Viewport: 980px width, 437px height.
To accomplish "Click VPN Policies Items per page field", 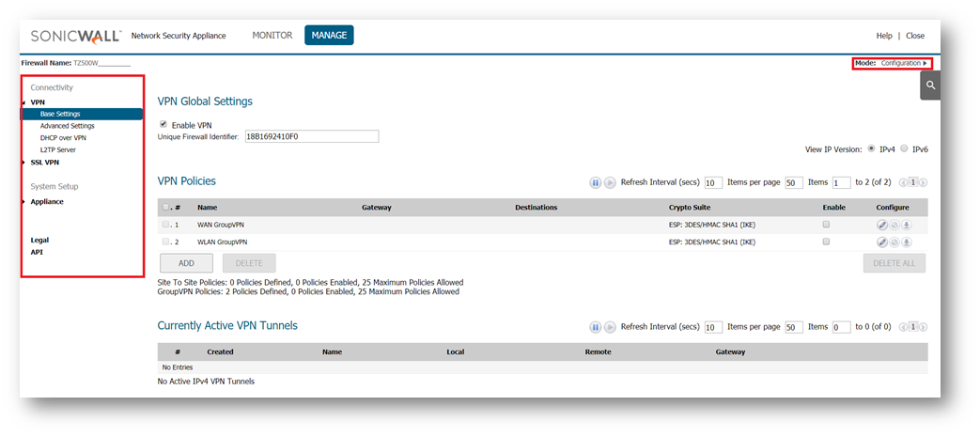I will (794, 183).
